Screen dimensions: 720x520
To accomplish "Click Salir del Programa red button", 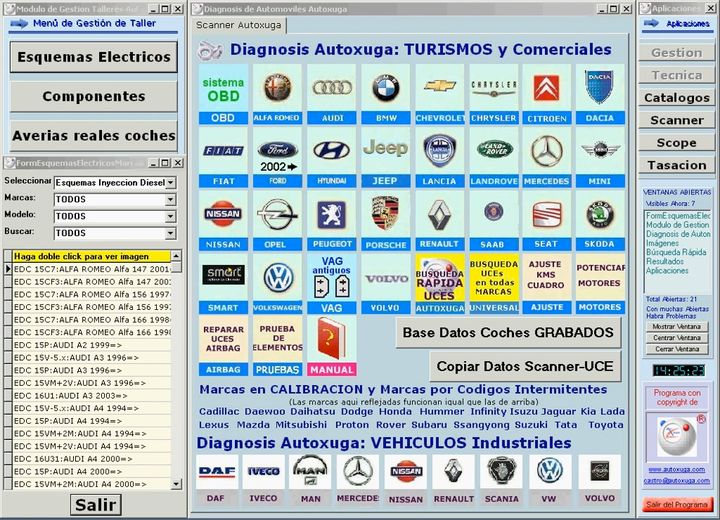I will click(x=677, y=504).
